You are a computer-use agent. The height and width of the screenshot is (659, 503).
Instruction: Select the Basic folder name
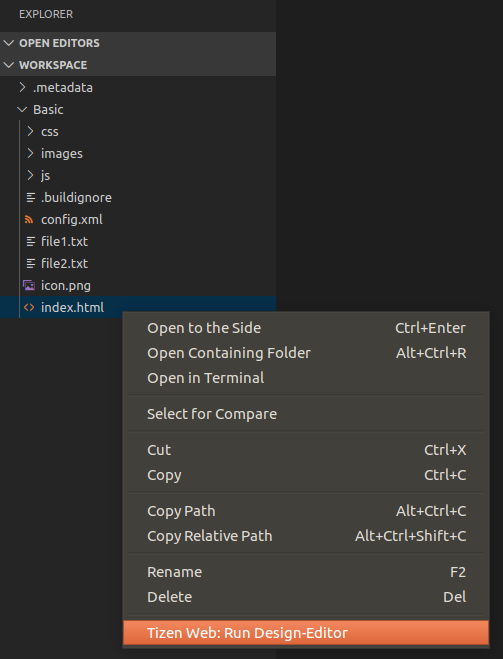(48, 109)
